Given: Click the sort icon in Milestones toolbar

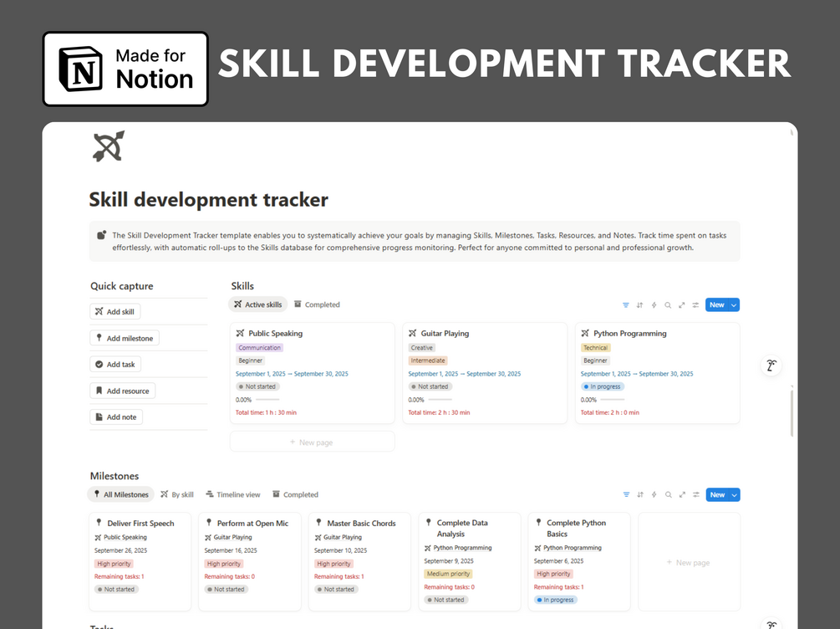Looking at the screenshot, I should pos(640,495).
